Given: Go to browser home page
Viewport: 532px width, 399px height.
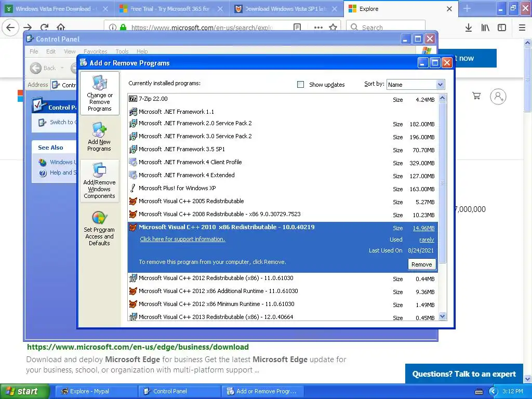Looking at the screenshot, I should point(61,27).
